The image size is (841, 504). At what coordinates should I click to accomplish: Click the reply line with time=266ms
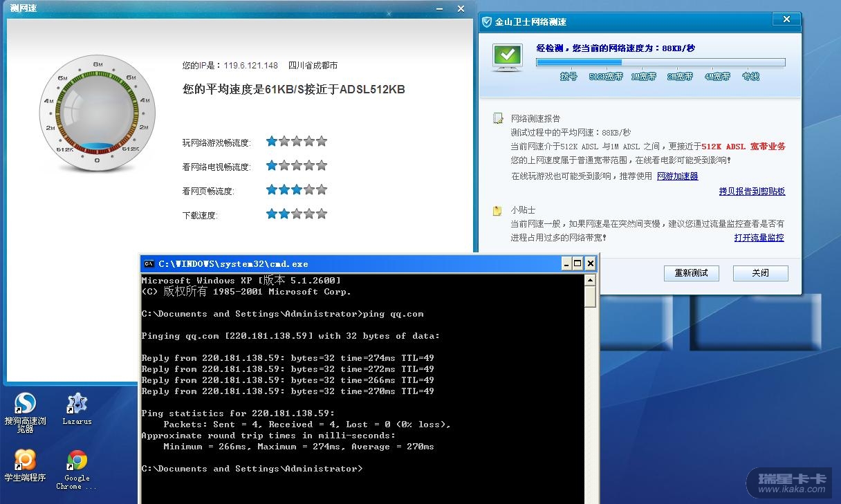point(288,380)
